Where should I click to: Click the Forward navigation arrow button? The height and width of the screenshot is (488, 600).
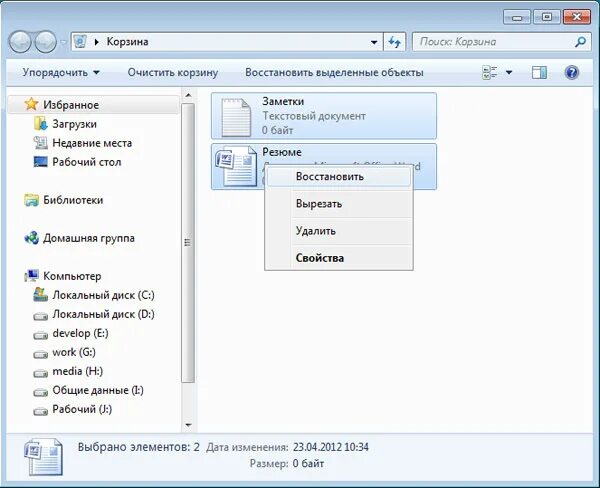tap(46, 41)
